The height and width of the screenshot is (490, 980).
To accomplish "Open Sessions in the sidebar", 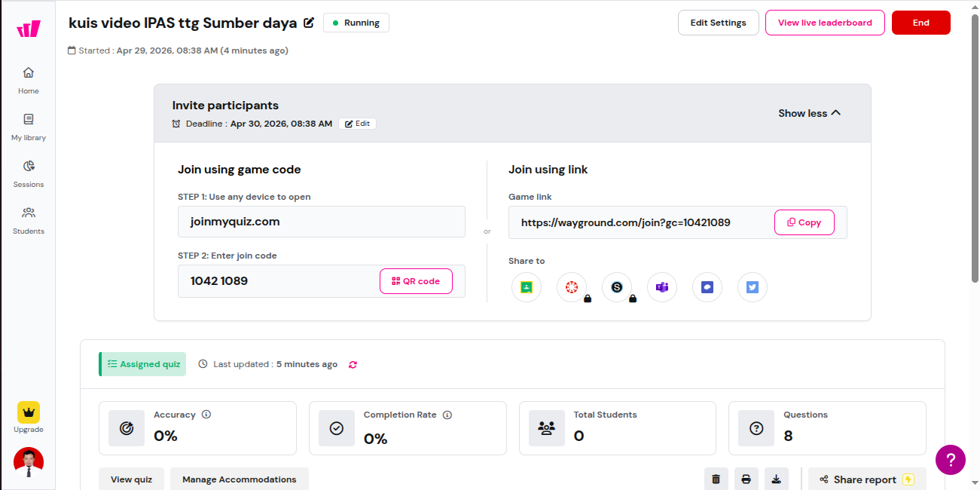I will (x=29, y=173).
